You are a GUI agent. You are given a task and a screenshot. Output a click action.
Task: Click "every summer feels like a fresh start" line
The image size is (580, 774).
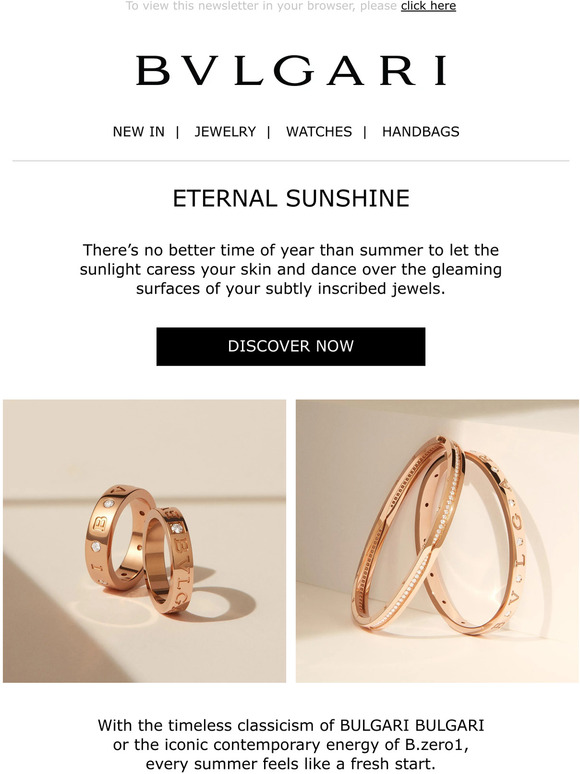point(291,764)
